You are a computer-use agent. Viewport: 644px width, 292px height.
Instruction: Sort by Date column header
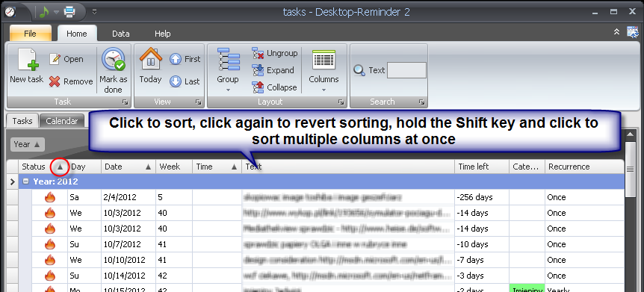[129, 167]
